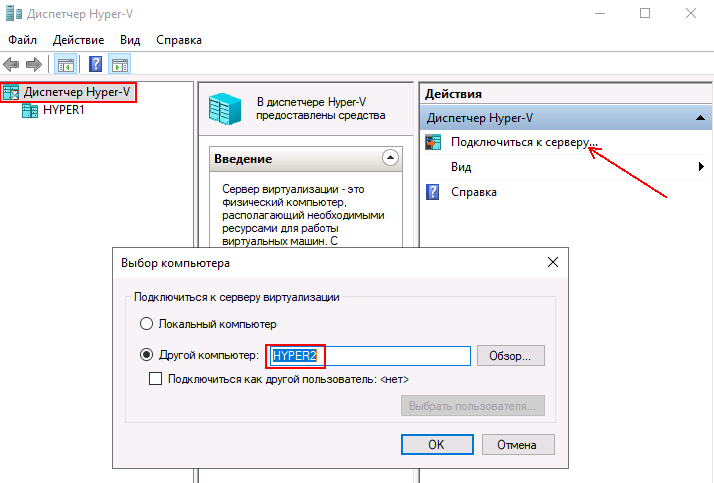Click the Введение section header
The height and width of the screenshot is (483, 714).
pyautogui.click(x=306, y=159)
